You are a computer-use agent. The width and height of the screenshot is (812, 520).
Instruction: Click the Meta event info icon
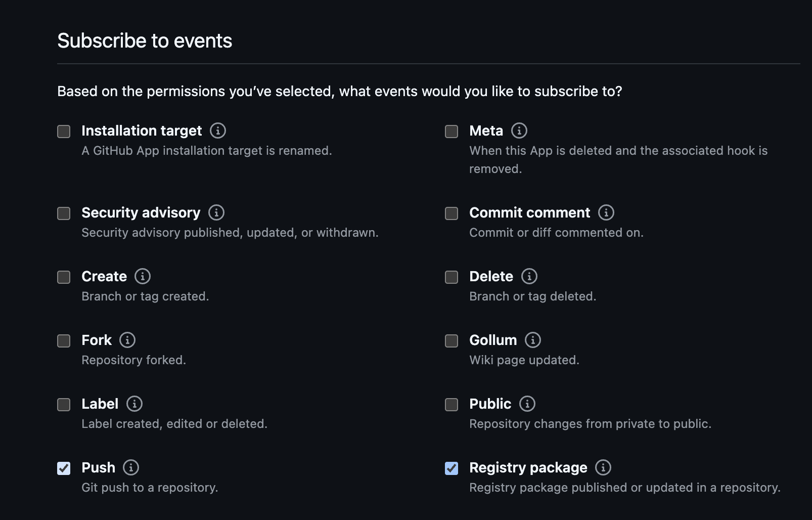coord(519,132)
